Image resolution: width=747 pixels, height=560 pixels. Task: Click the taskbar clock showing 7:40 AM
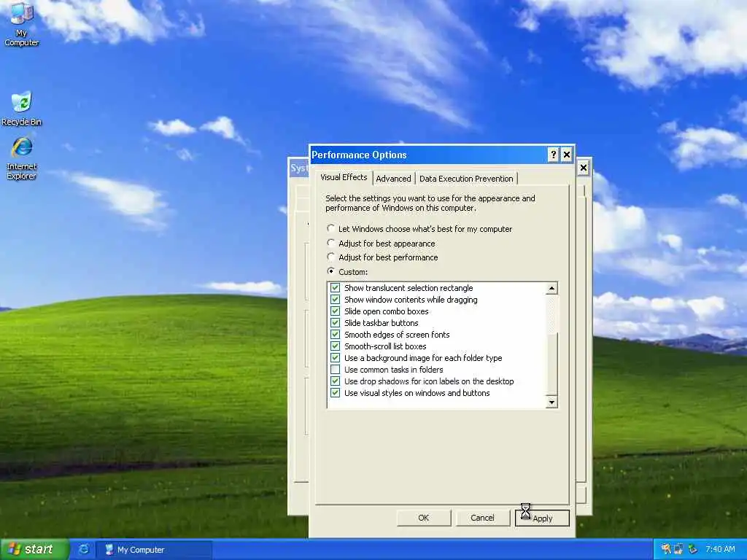pyautogui.click(x=720, y=549)
